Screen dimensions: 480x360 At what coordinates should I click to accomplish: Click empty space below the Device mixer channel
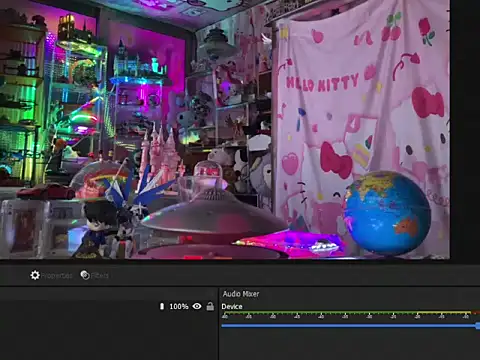point(349,345)
